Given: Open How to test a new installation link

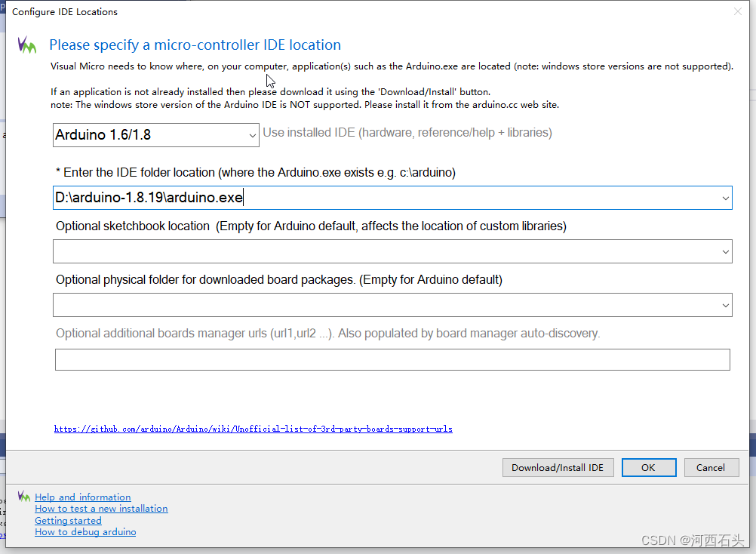Looking at the screenshot, I should pos(101,509).
